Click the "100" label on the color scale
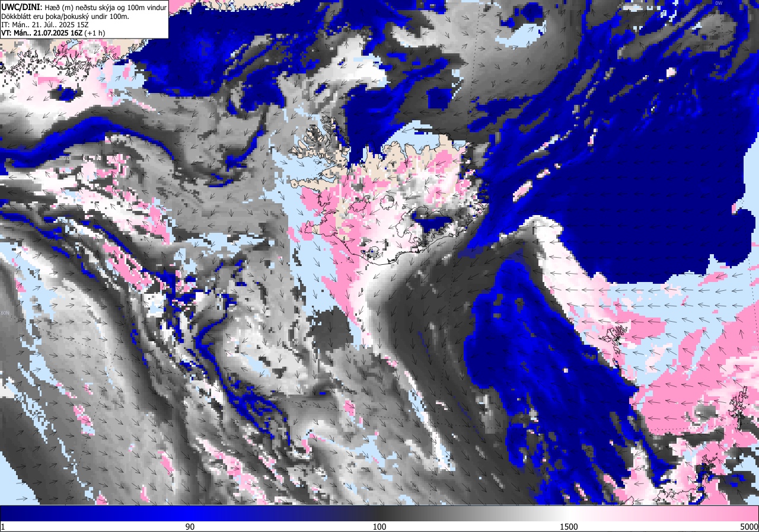 pos(379,527)
